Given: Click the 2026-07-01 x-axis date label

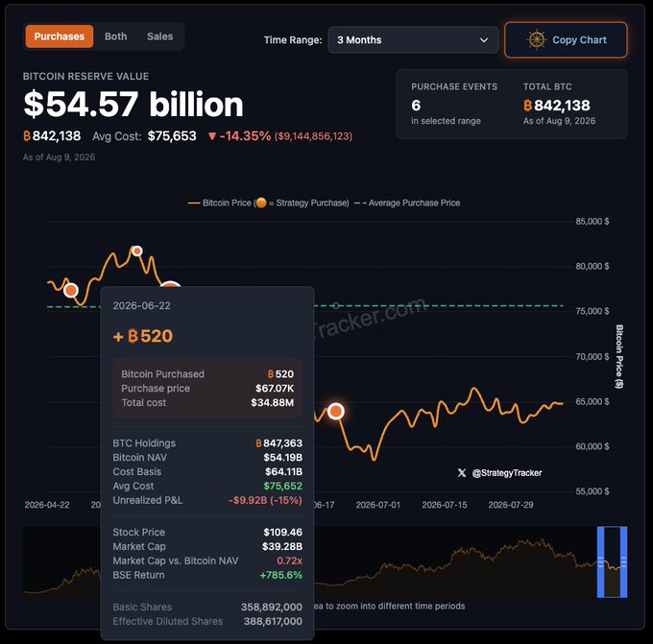Looking at the screenshot, I should [377, 505].
